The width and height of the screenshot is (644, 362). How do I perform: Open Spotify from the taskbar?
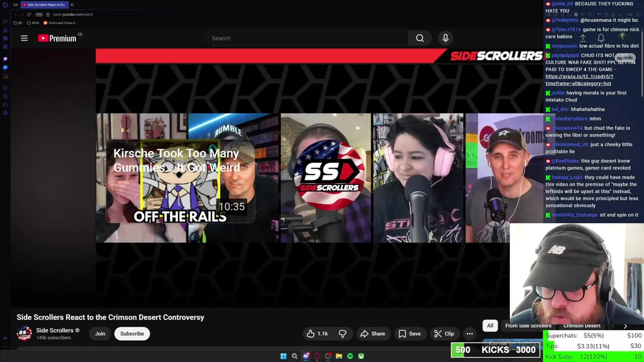[x=350, y=356]
